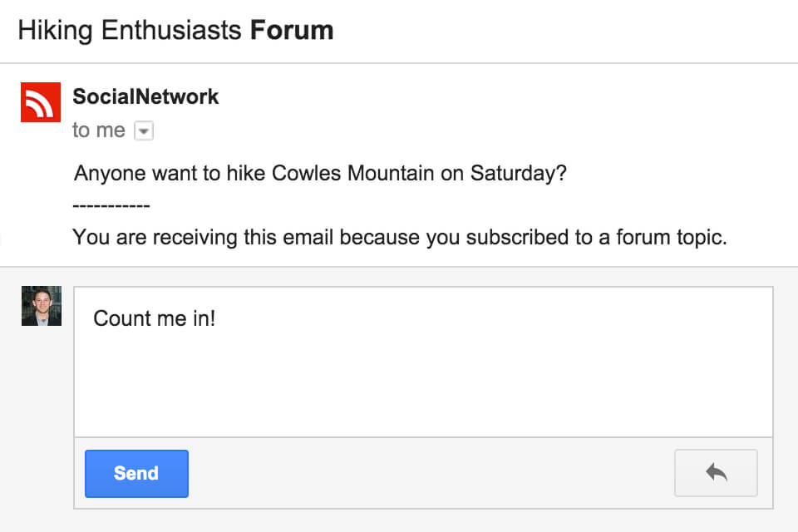The height and width of the screenshot is (532, 798).
Task: Click "forum topic" at end of notice
Action: click(x=671, y=238)
